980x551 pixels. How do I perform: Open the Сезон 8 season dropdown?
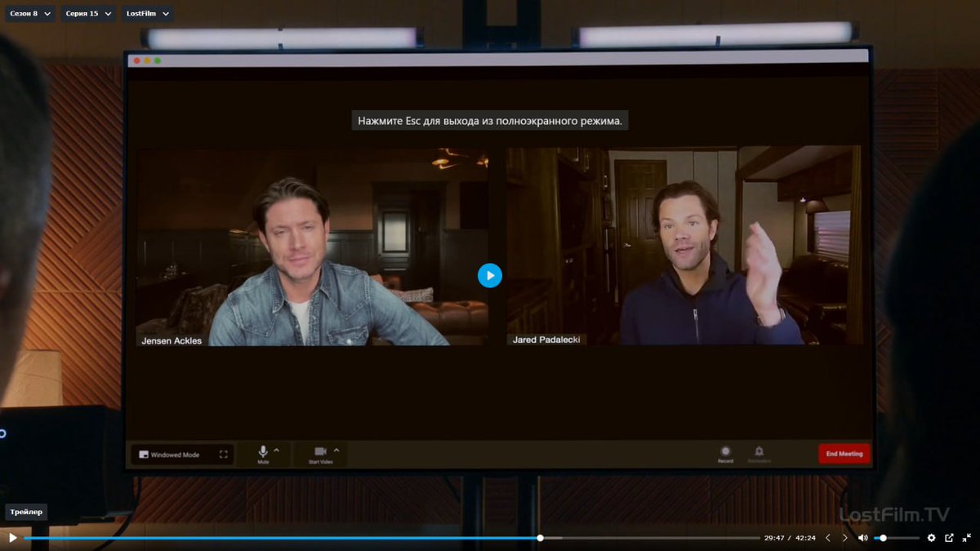click(x=31, y=14)
